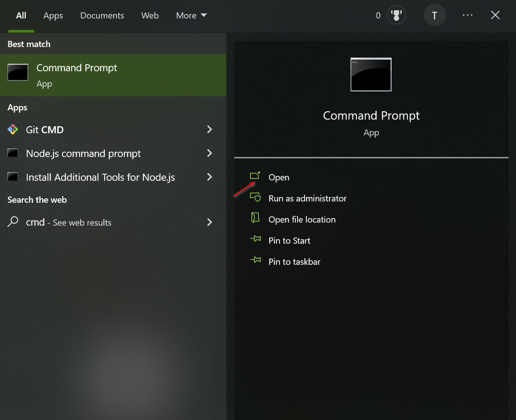Select the Command Prompt best match result
Image resolution: width=516 pixels, height=420 pixels.
tap(113, 75)
